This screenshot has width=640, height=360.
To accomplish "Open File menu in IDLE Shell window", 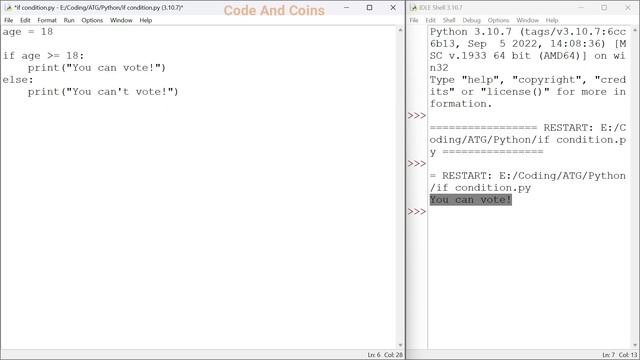I will [x=414, y=20].
